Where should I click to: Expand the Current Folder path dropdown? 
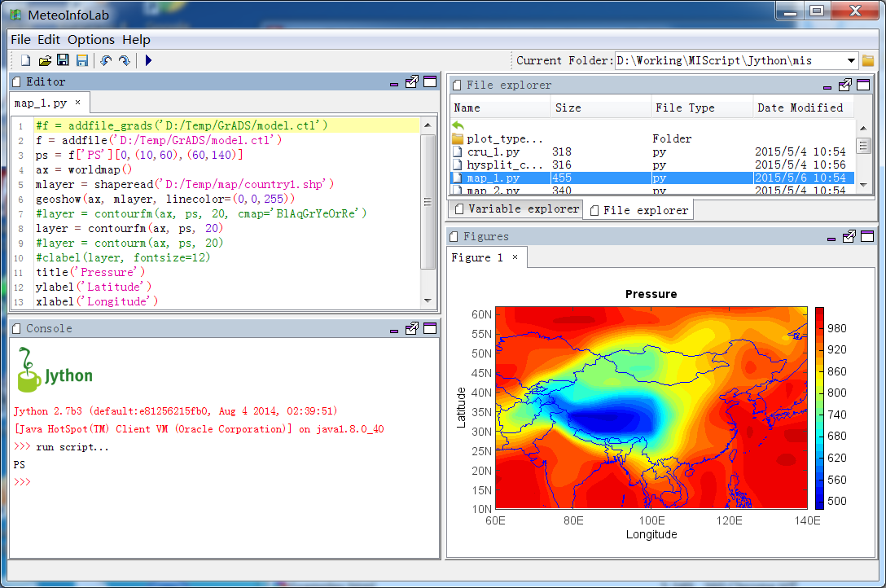851,60
